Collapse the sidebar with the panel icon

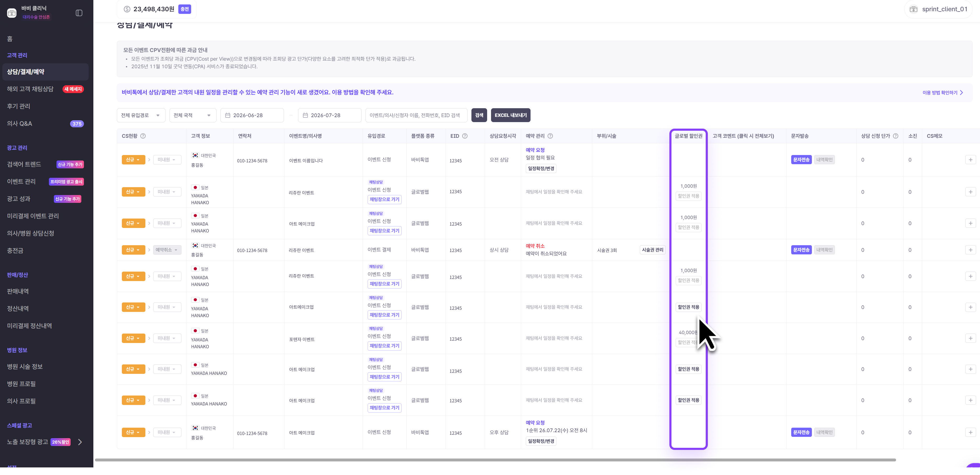coord(79,13)
